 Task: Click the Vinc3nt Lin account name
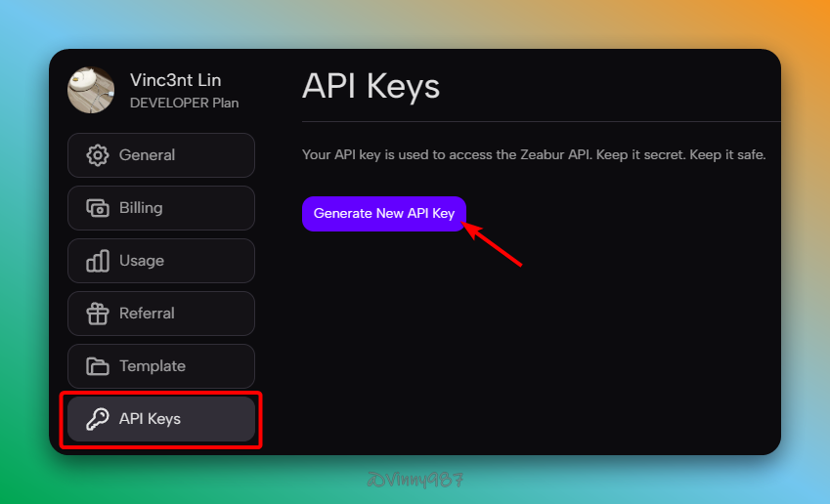[x=176, y=80]
